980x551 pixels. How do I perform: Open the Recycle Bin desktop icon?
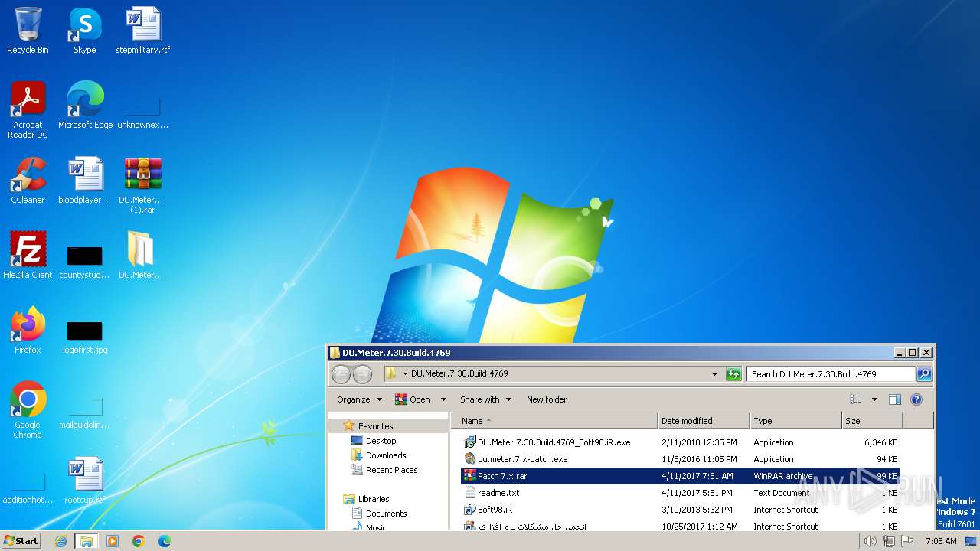click(x=28, y=31)
